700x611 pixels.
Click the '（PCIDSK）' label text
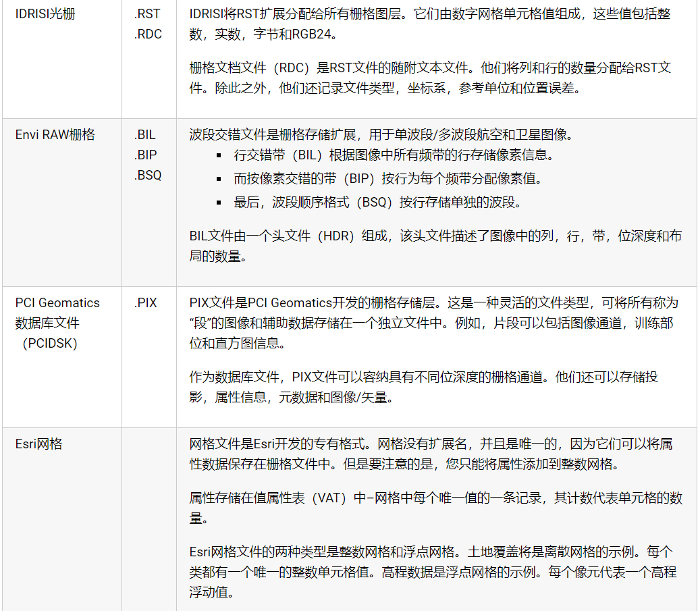pyautogui.click(x=50, y=343)
